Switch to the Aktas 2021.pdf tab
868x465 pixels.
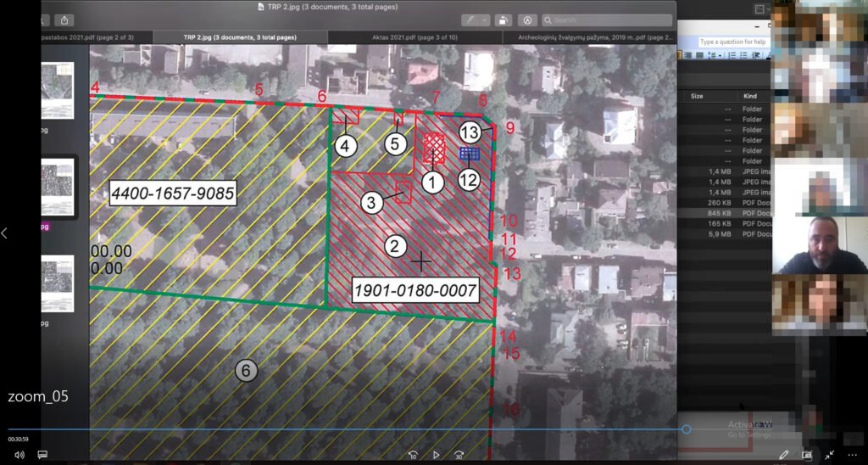(415, 37)
